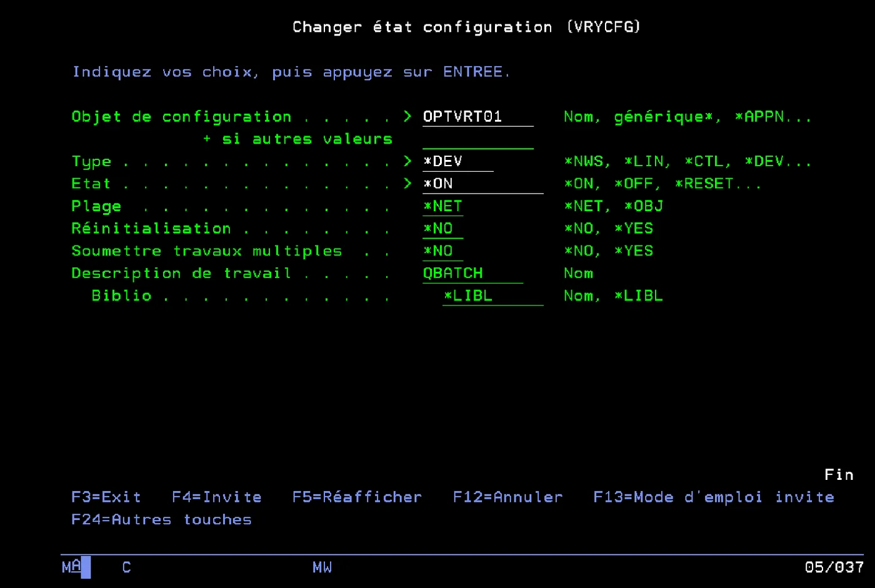The image size is (875, 588).
Task: Click the '*NO, *YES' hint beside Réinitialisation
Action: point(608,229)
